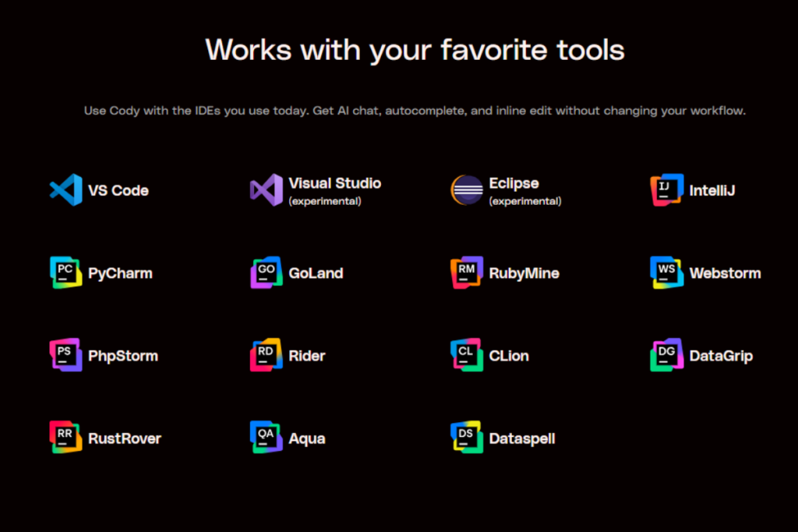The width and height of the screenshot is (798, 532).
Task: Click the GoLand GO logo icon
Action: point(267,273)
